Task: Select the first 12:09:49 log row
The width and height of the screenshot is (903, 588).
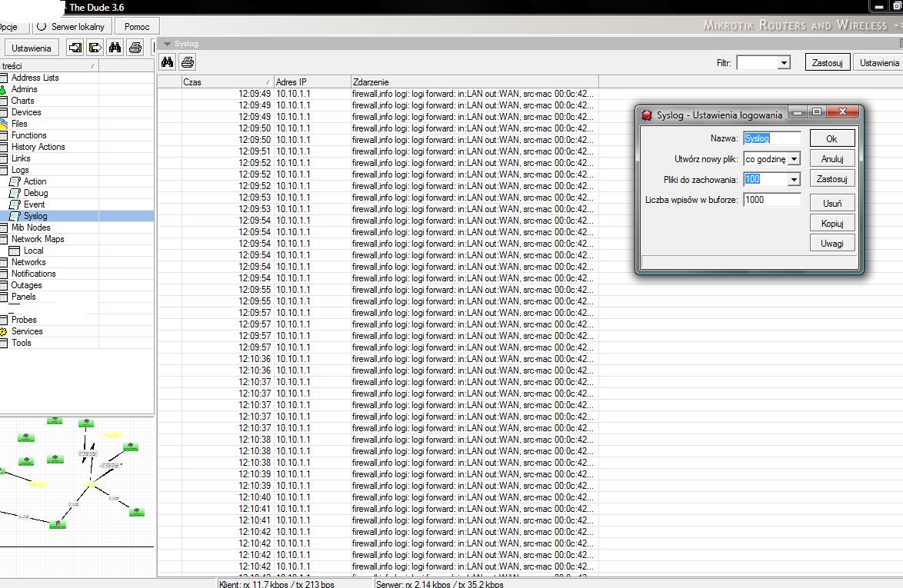Action: (378, 94)
